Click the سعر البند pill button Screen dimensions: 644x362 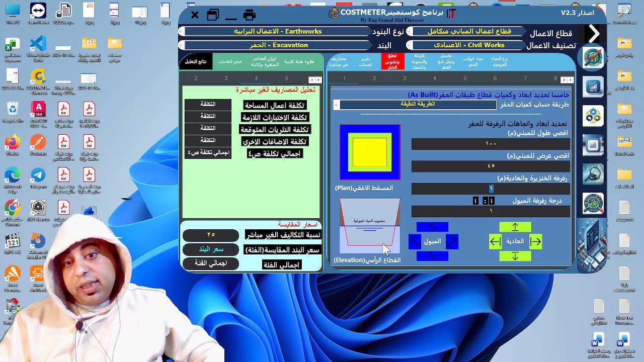[x=211, y=249]
